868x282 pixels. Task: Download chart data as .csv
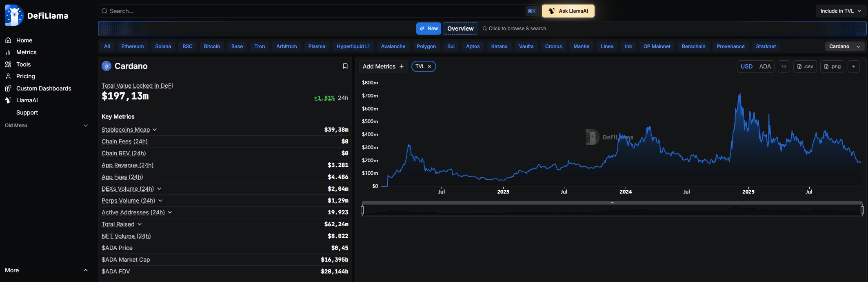(x=805, y=66)
